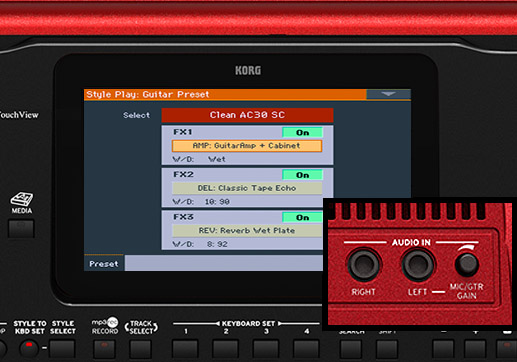This screenshot has height=362, width=517.
Task: Click the MIC/GTR GAIN knob
Action: point(467,264)
